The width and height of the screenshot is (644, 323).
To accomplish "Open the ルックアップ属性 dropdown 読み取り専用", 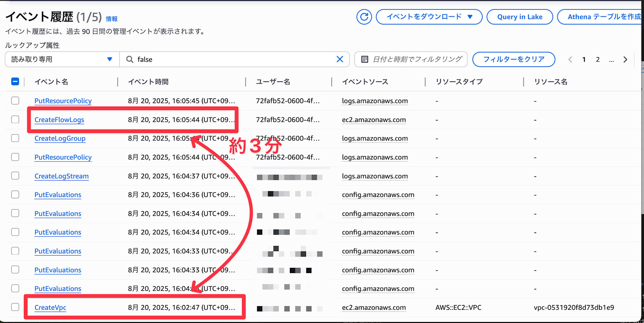I will click(x=62, y=59).
